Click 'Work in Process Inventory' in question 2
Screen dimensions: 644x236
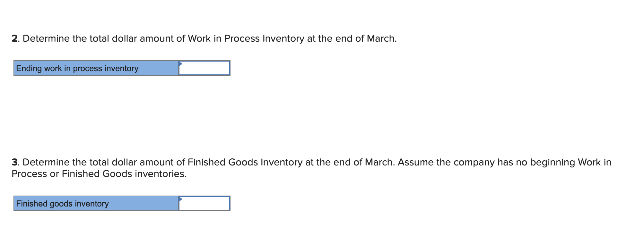[x=246, y=39]
